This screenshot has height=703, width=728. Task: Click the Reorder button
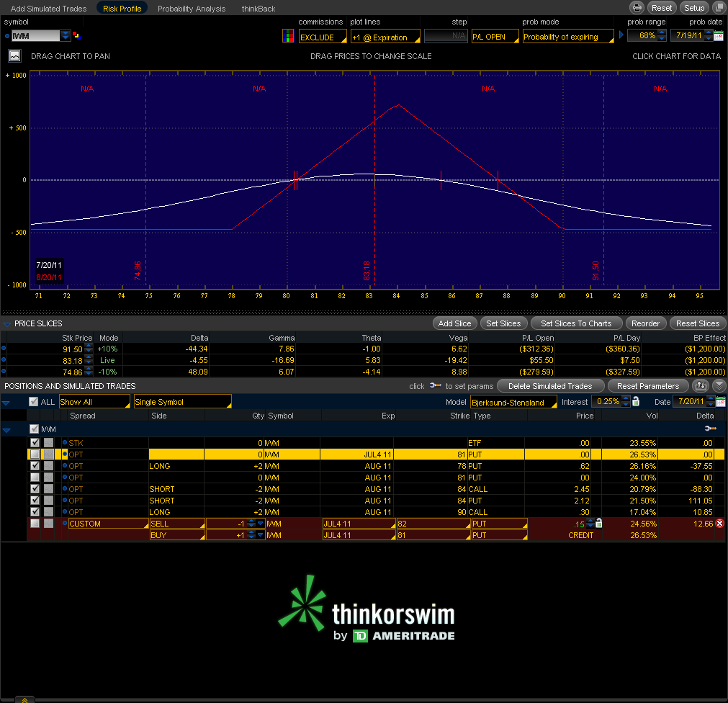tap(645, 323)
